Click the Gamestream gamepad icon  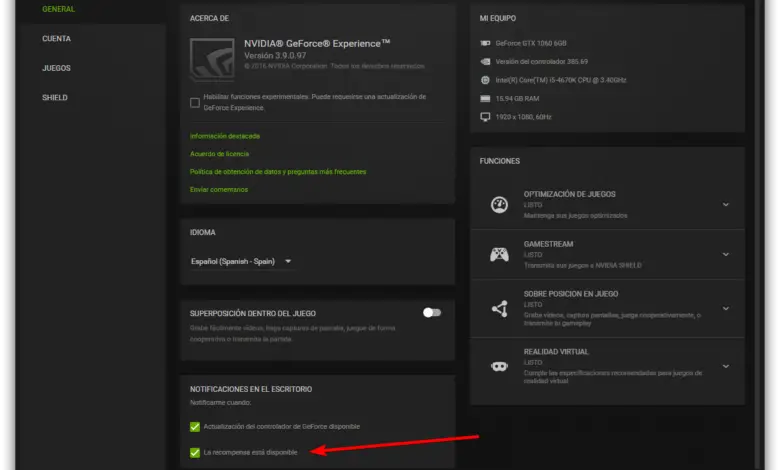pyautogui.click(x=499, y=255)
